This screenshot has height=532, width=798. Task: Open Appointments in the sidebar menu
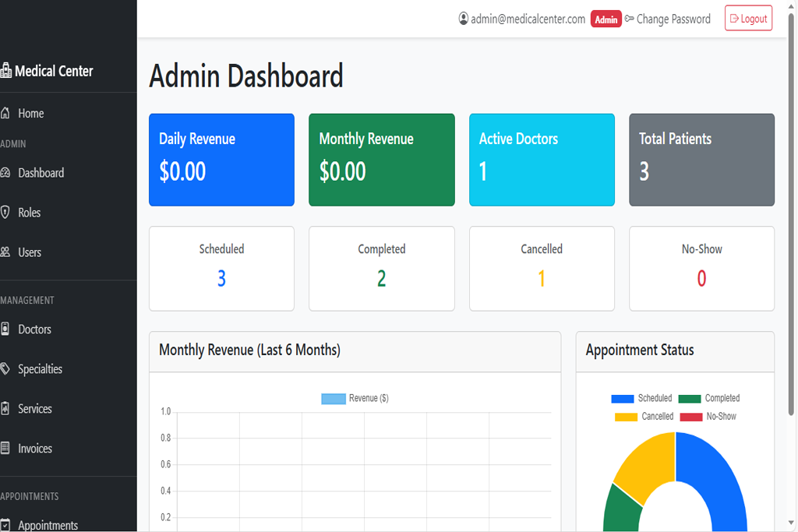click(48, 525)
